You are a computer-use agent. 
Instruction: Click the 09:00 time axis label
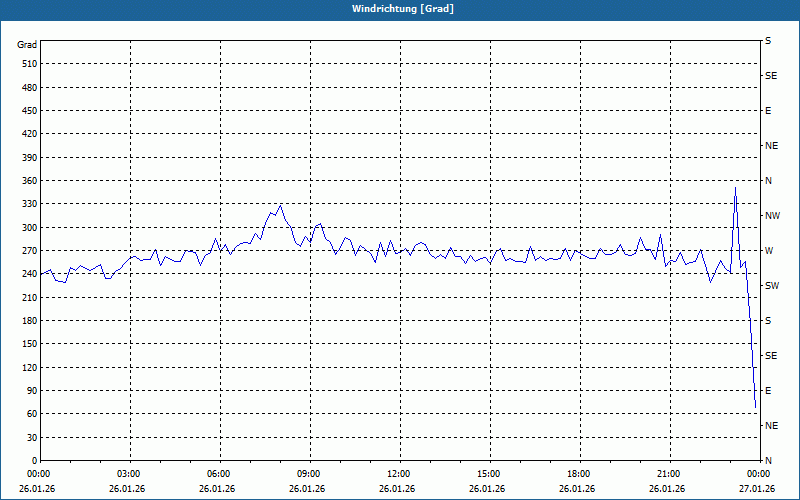point(309,474)
